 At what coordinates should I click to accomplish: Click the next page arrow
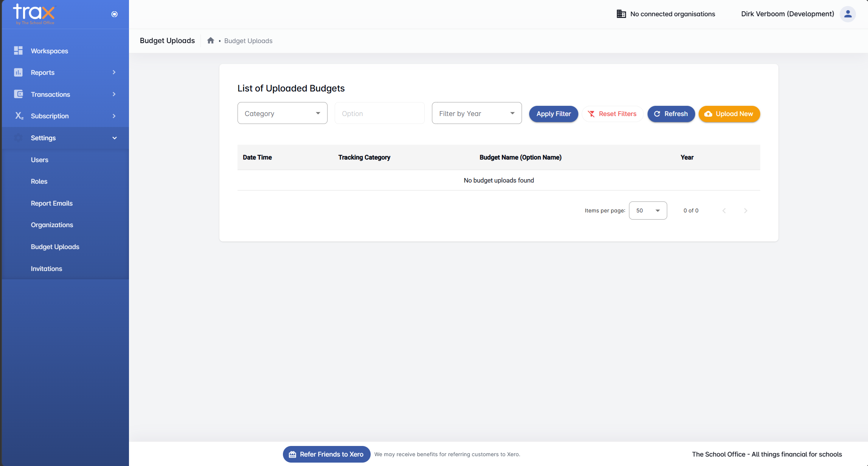click(x=745, y=211)
